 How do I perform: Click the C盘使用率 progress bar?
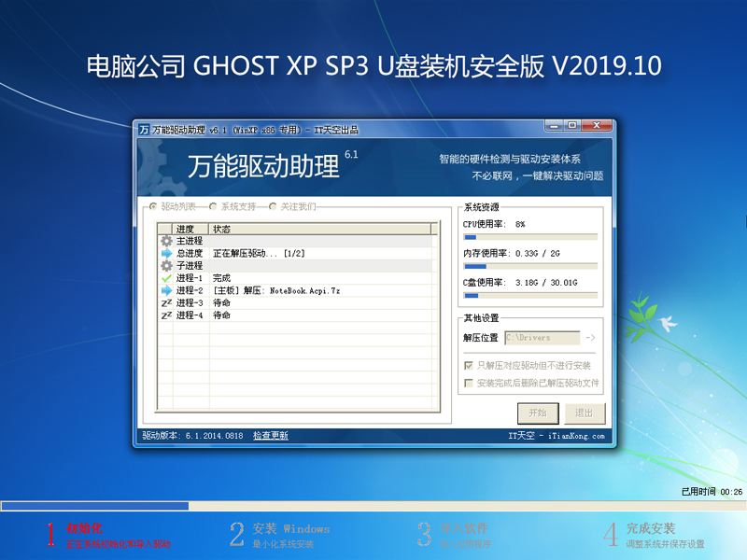530,296
